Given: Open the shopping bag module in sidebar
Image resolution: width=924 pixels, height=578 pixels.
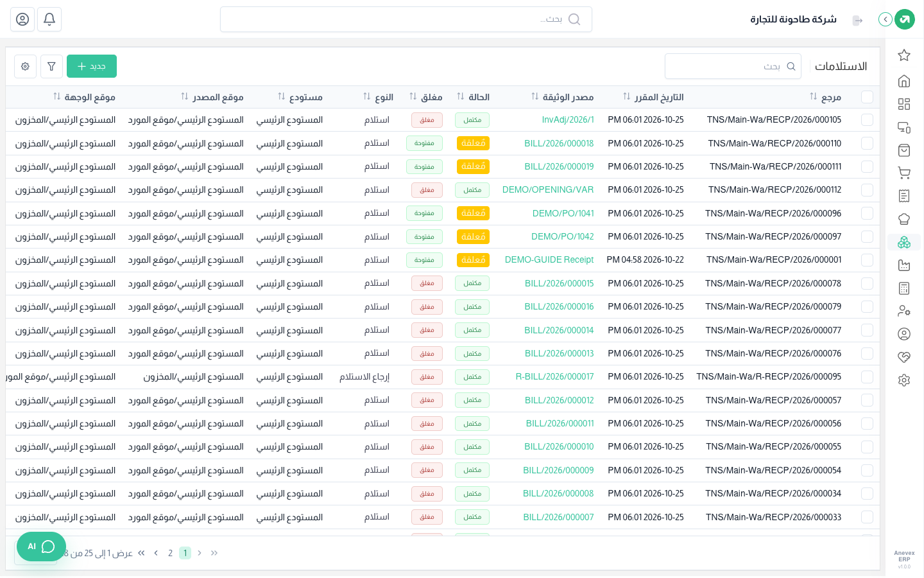Looking at the screenshot, I should pyautogui.click(x=904, y=150).
